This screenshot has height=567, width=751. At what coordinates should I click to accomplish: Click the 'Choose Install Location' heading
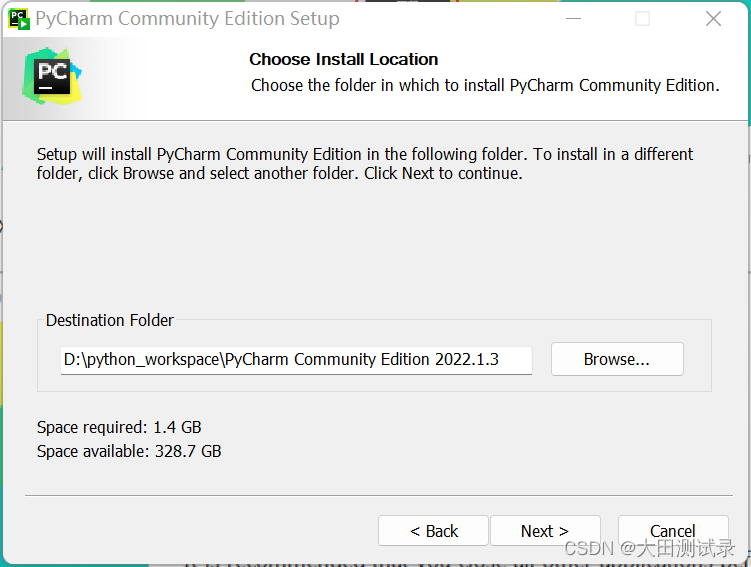click(343, 59)
